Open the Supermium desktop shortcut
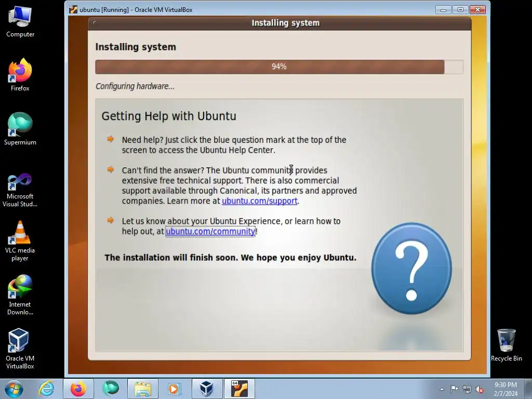Viewport: 532px width, 399px height. [20, 129]
